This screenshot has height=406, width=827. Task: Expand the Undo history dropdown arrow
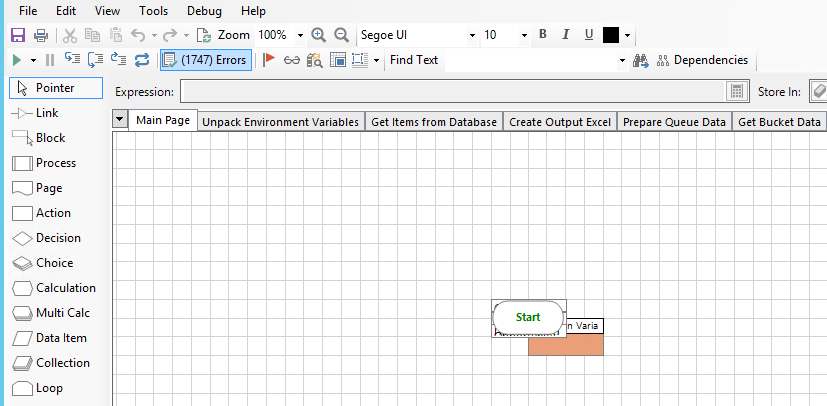(154, 35)
